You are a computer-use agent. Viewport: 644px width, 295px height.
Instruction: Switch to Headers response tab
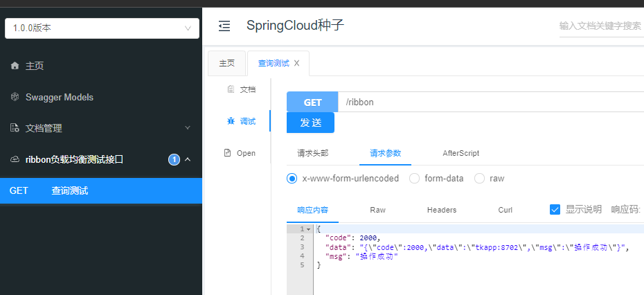tap(442, 210)
